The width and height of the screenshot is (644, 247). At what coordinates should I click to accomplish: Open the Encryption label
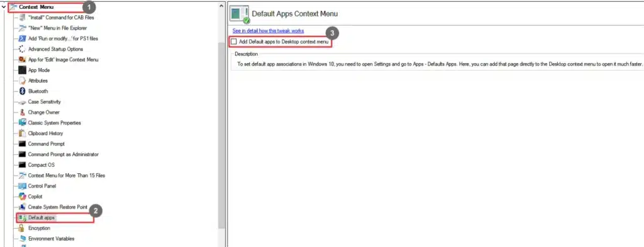39,228
